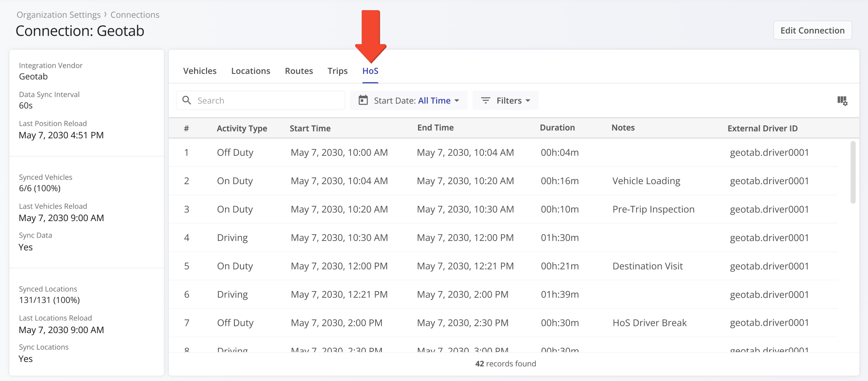Click the External Driver ID header

click(762, 128)
